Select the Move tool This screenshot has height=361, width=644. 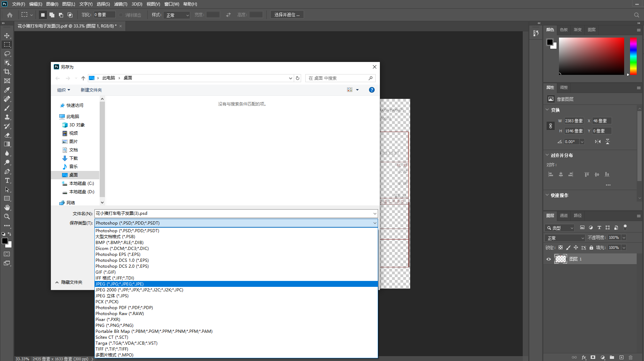tap(7, 36)
